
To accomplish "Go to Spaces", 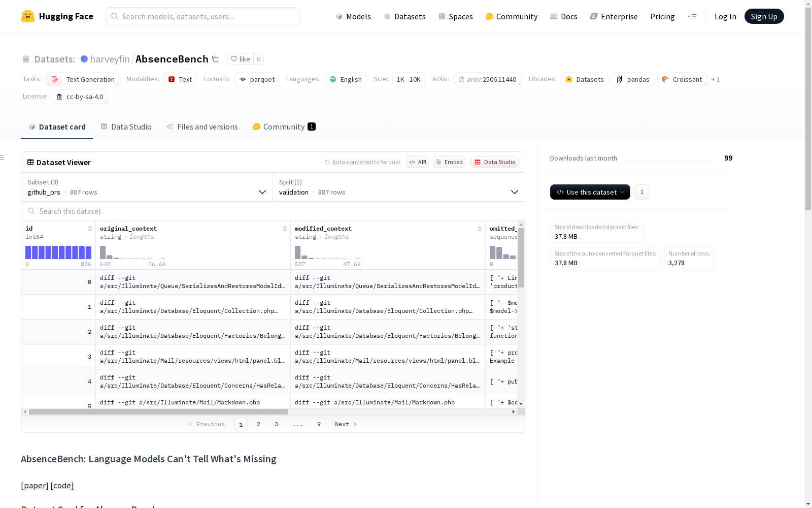I will (455, 16).
